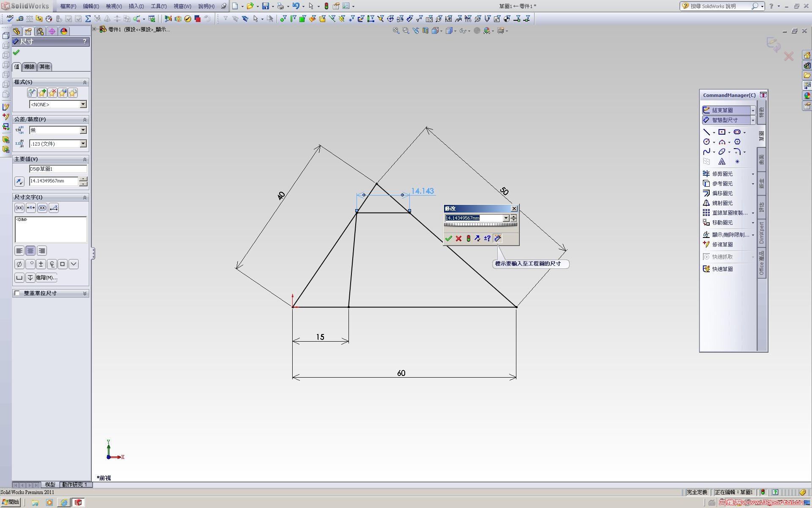
Task: Switch to the 導線 tab
Action: (x=29, y=66)
